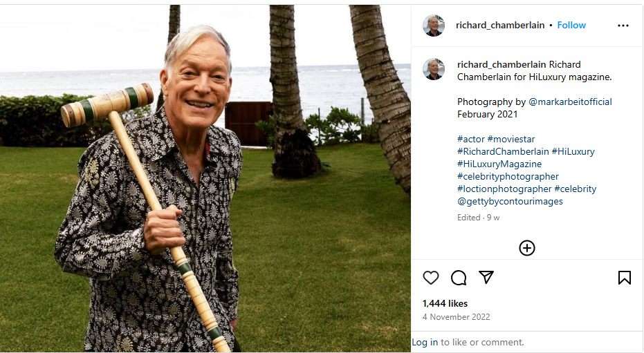Screen dimensions: 644x353
Task: Open the caption avatar thumbnail
Action: 434,69
